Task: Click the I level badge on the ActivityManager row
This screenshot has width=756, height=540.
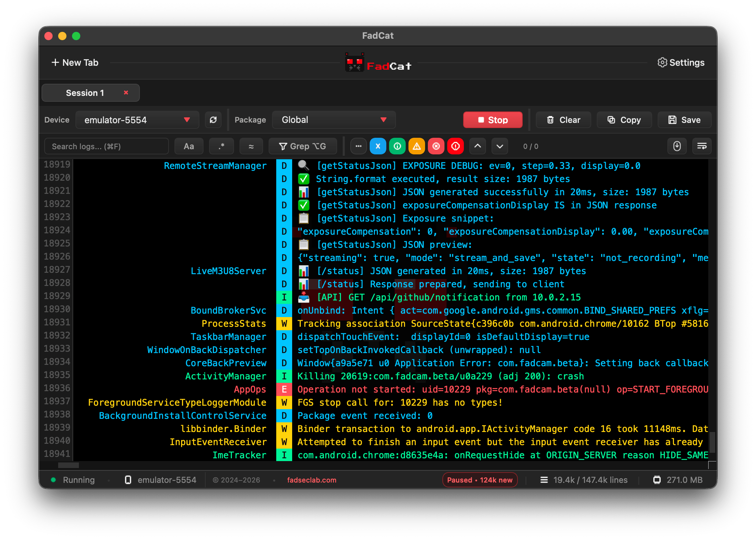Action: point(284,376)
